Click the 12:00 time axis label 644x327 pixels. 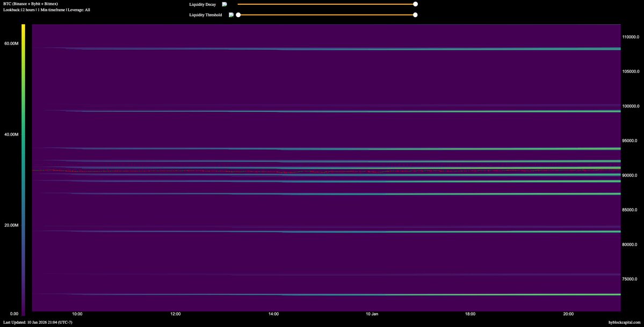[175, 314]
